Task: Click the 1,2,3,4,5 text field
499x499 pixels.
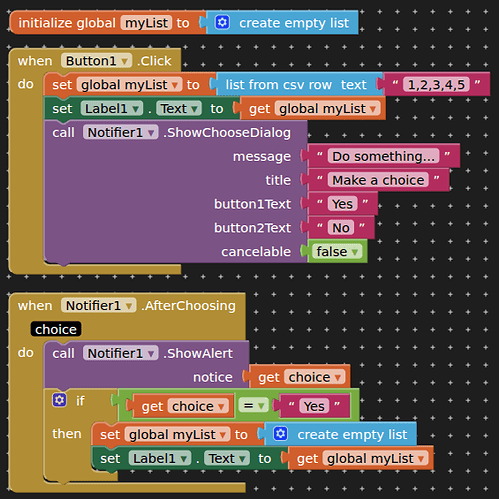Action: point(436,85)
